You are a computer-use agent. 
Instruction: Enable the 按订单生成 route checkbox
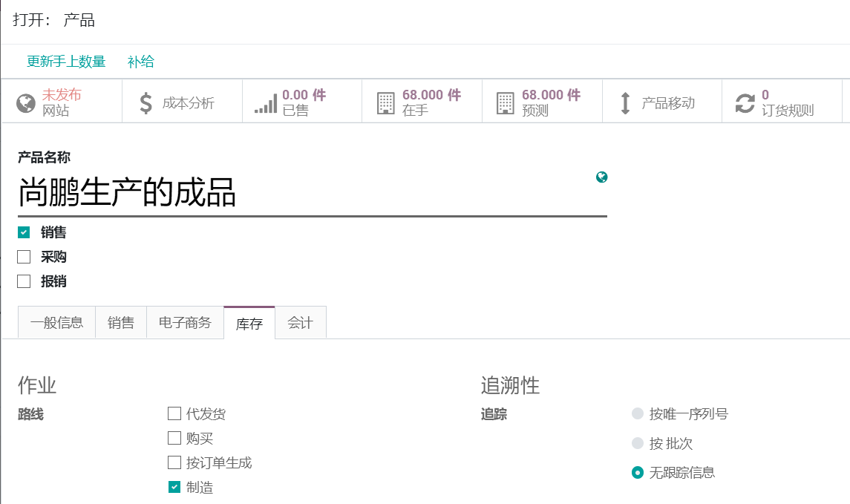174,463
